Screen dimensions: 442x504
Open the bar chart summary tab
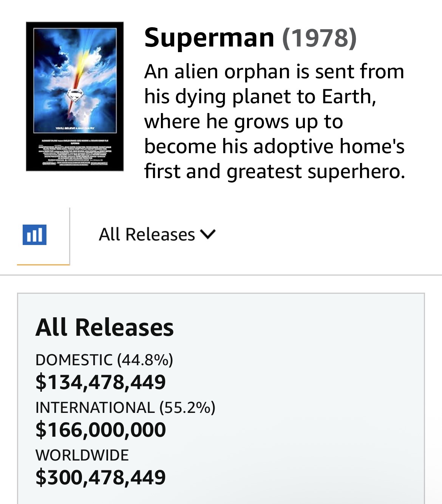[35, 235]
